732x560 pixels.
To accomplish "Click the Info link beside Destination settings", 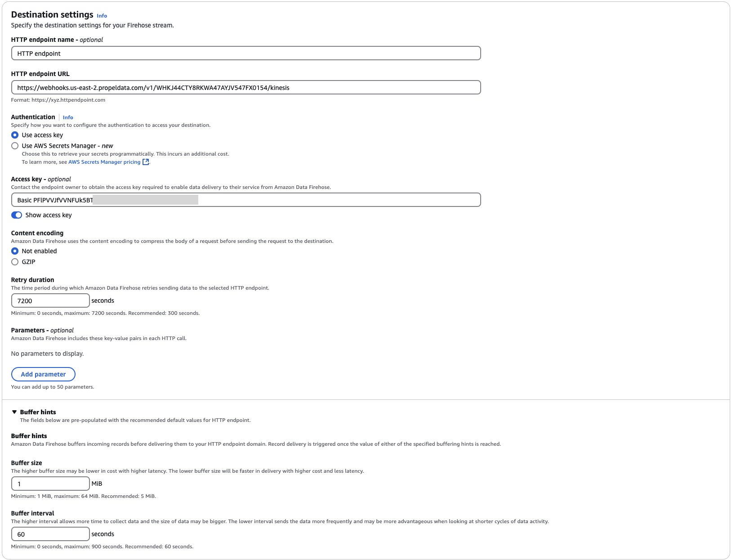I will (x=102, y=16).
